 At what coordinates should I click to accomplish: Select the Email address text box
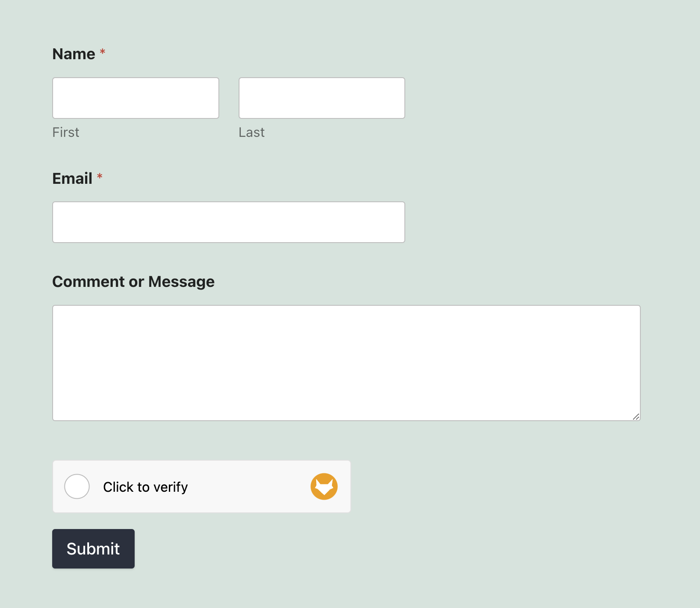229,222
